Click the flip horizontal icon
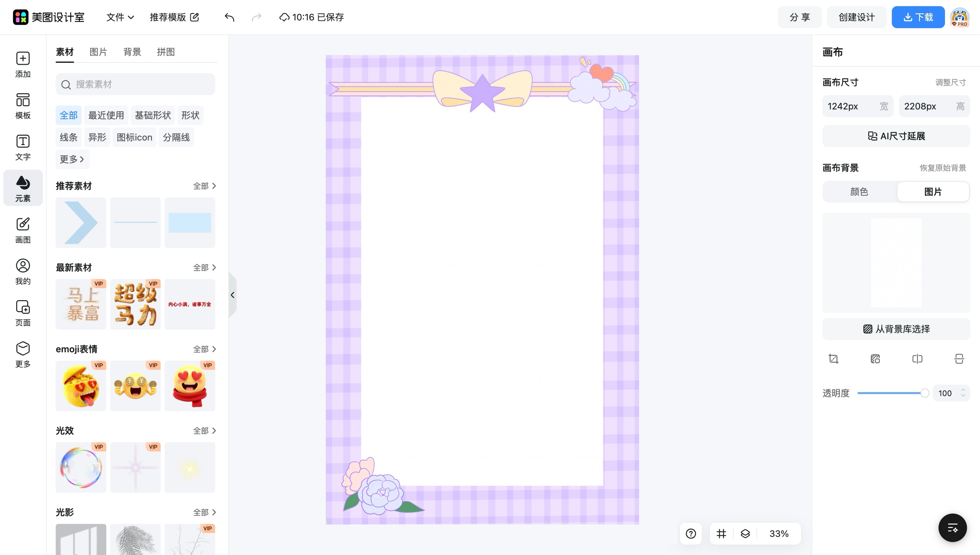Image resolution: width=980 pixels, height=555 pixels. click(x=917, y=359)
